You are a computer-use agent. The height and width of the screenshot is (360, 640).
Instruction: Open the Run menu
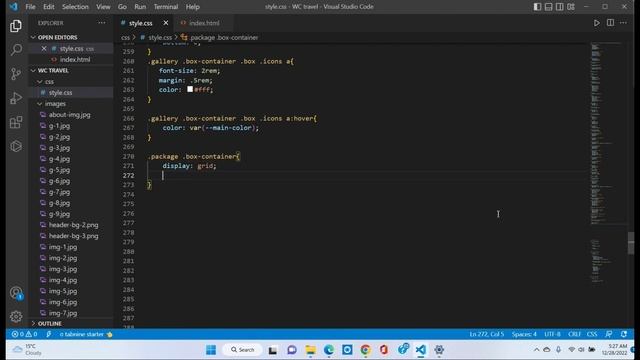point(140,7)
